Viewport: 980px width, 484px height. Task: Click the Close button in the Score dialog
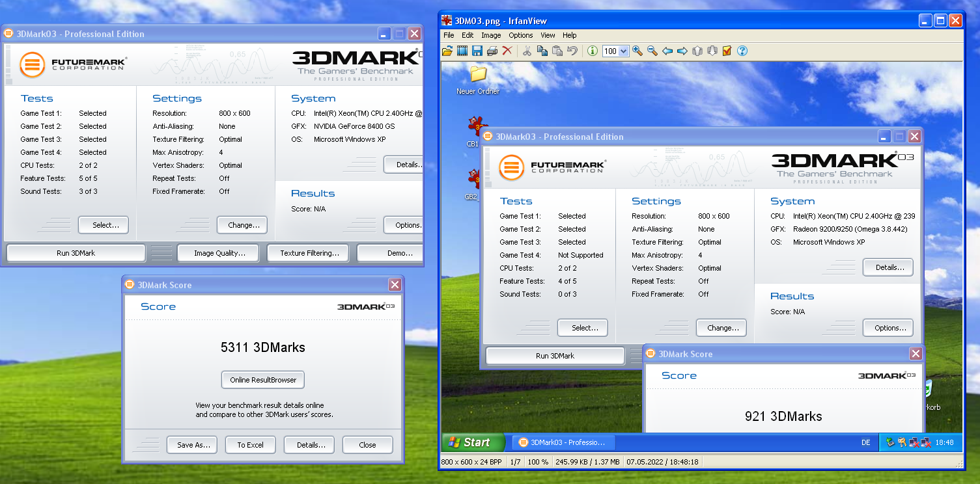(368, 445)
